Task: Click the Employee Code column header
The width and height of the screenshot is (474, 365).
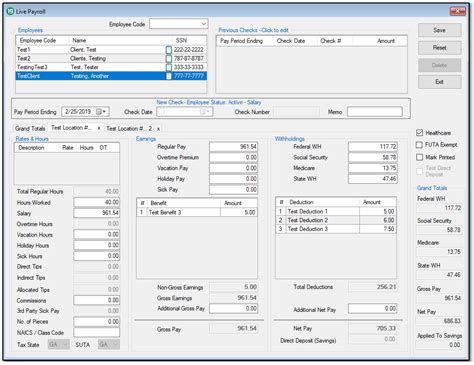Action: (x=38, y=40)
